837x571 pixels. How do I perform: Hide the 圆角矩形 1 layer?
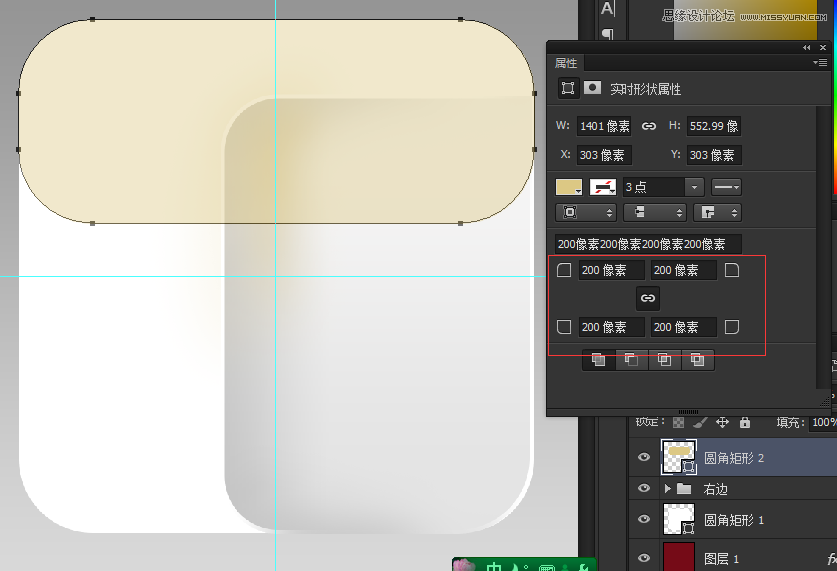pyautogui.click(x=644, y=519)
